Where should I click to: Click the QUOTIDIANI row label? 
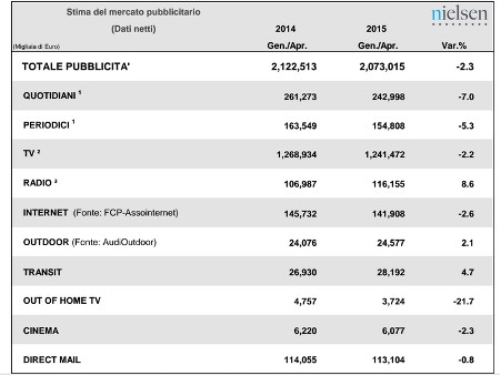52,95
